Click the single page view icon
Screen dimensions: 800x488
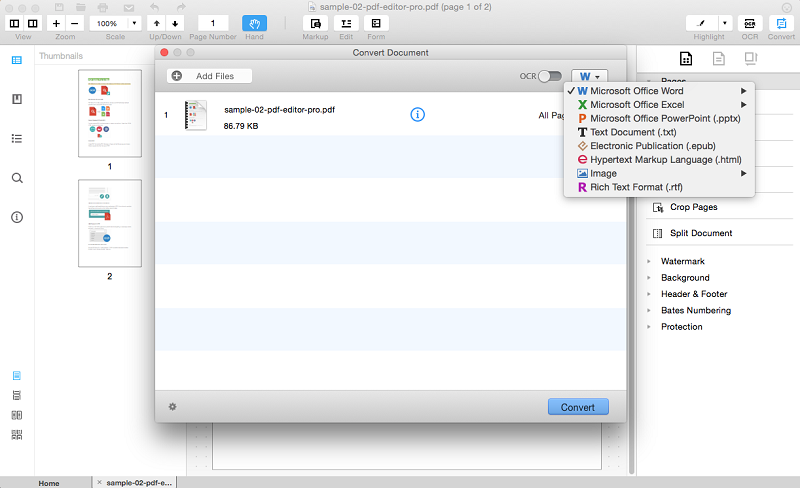[x=14, y=23]
